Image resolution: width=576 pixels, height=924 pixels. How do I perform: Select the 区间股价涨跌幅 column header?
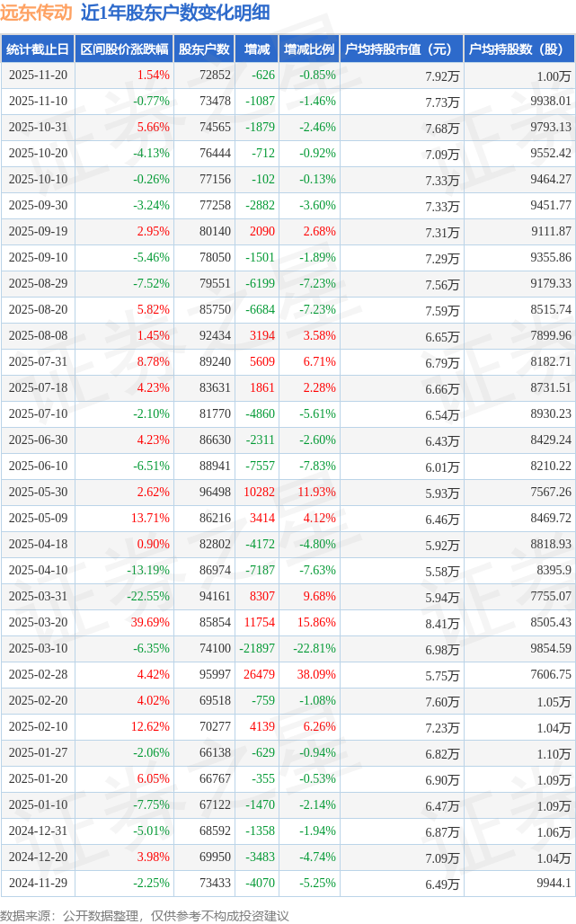(123, 49)
